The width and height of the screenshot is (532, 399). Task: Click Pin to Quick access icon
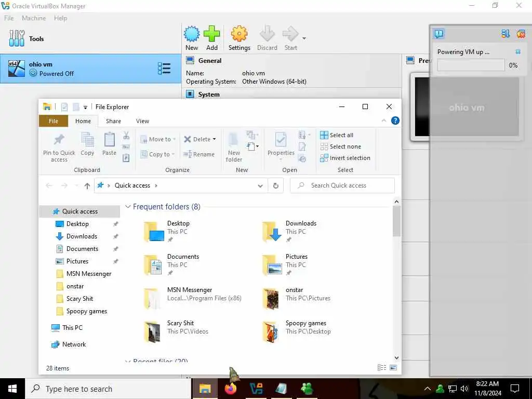click(59, 139)
